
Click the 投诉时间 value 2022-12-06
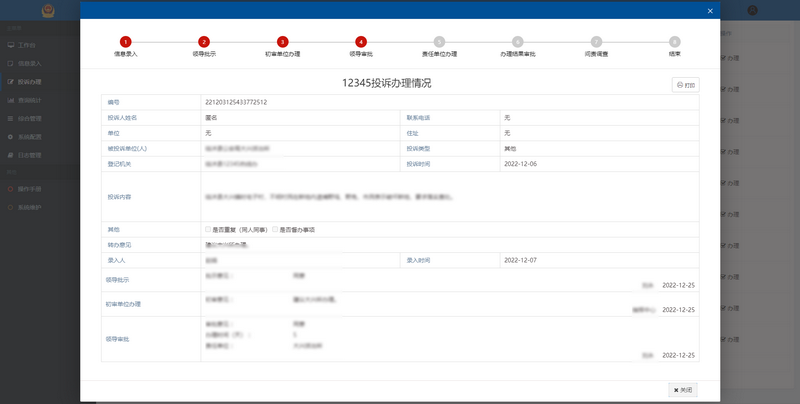(520, 164)
